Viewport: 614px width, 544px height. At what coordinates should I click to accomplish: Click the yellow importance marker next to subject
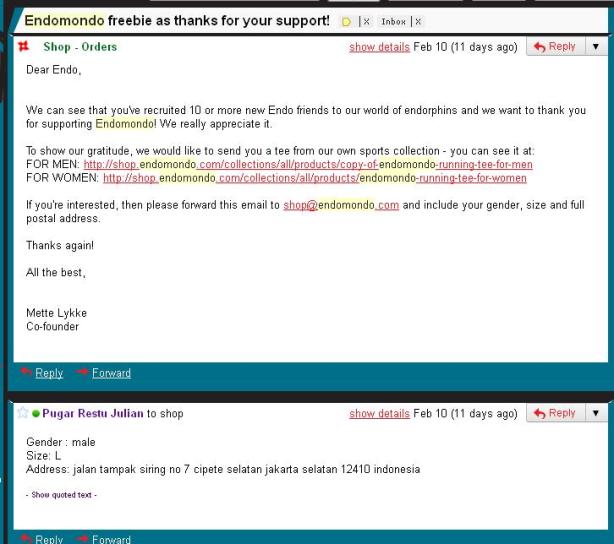[x=346, y=22]
